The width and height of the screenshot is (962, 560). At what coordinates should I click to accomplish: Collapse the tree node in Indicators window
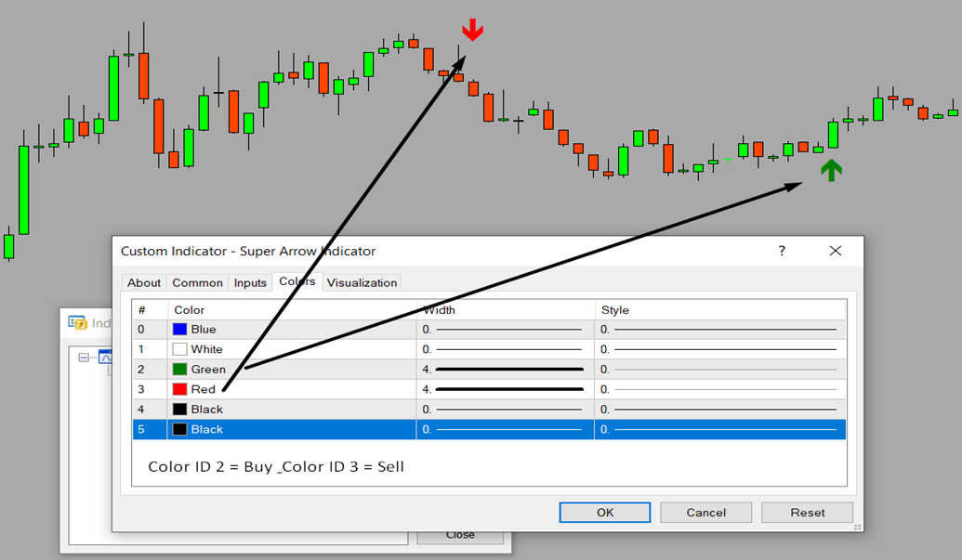(84, 358)
